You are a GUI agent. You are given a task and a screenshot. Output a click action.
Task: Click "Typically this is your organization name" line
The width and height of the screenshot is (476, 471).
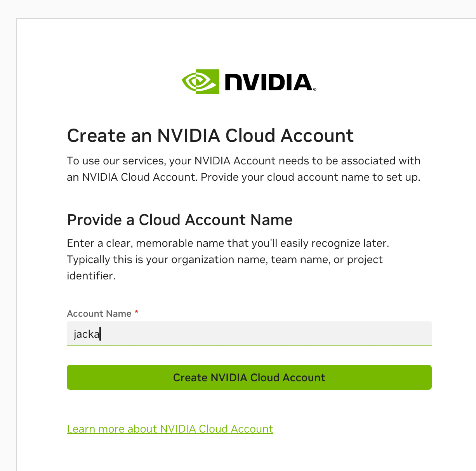(167, 260)
